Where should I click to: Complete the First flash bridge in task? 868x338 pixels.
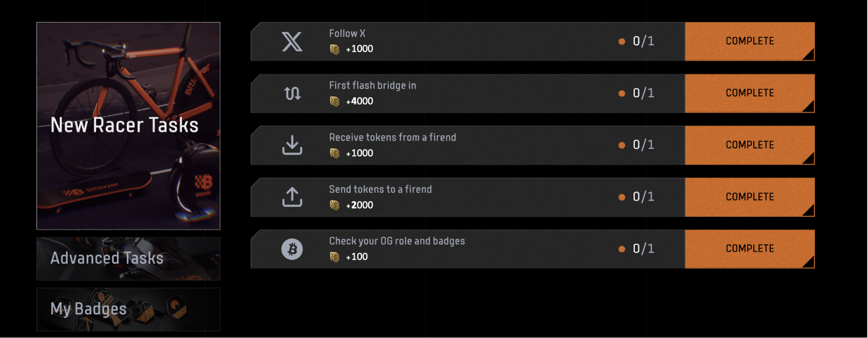(x=749, y=93)
